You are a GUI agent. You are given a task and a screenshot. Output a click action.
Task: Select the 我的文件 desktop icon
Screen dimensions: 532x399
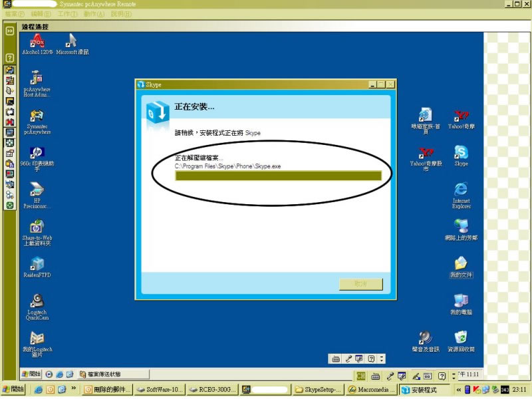[461, 267]
